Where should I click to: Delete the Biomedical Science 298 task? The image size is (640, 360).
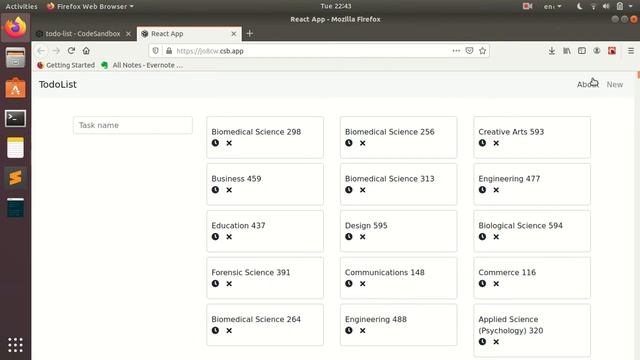pyautogui.click(x=229, y=143)
